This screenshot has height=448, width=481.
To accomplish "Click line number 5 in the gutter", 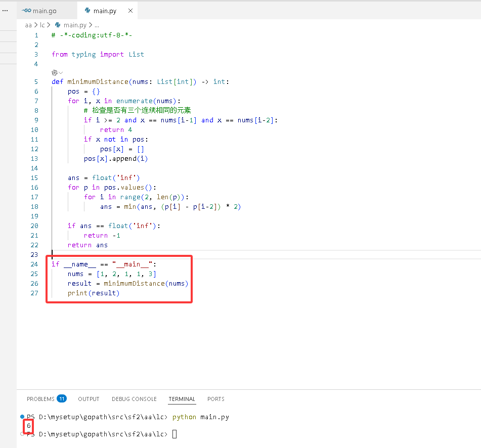I will [x=36, y=82].
